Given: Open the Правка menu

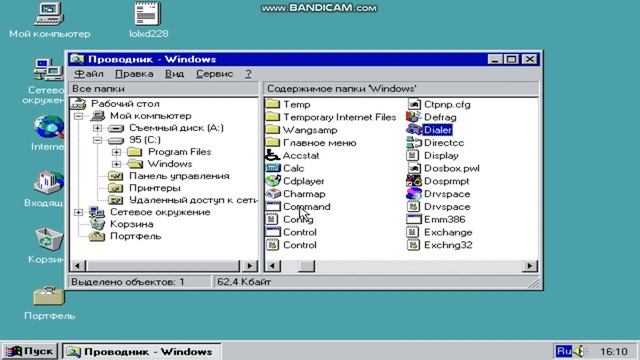Looking at the screenshot, I should point(134,74).
